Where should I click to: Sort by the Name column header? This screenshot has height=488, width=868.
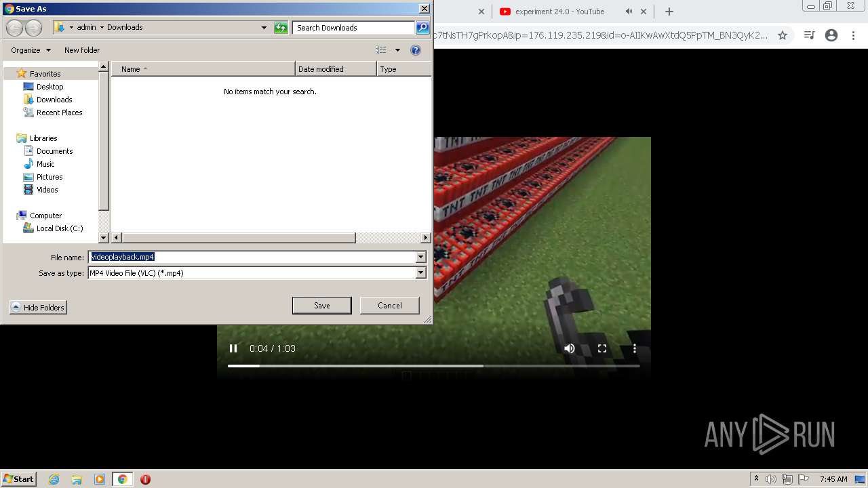coord(203,69)
